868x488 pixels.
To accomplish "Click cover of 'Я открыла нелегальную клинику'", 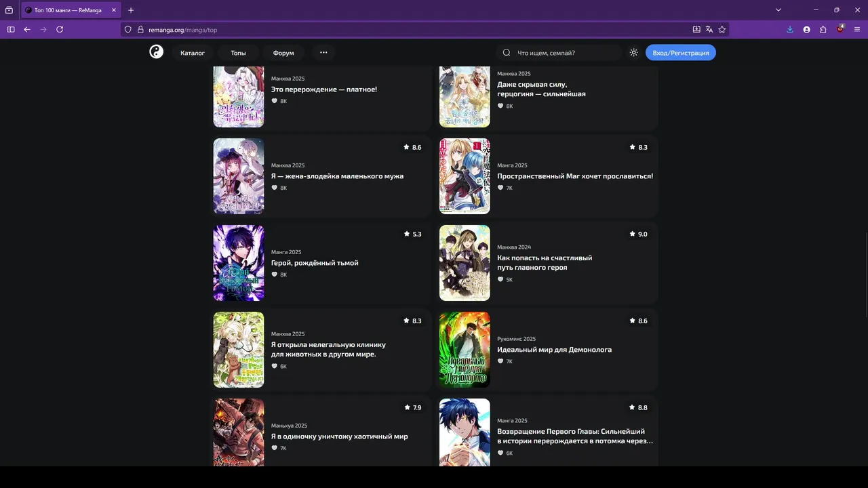I will pos(239,350).
